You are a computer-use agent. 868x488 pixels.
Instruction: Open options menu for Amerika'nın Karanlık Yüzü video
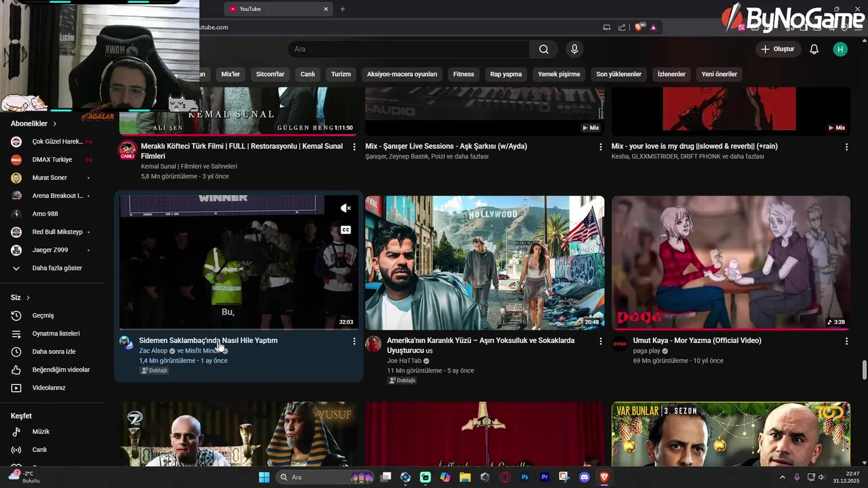click(600, 341)
